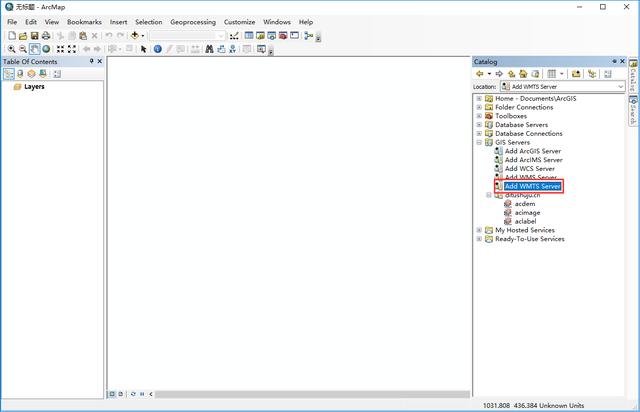Select the Zoom In tool
The width and height of the screenshot is (640, 412).
click(x=12, y=49)
